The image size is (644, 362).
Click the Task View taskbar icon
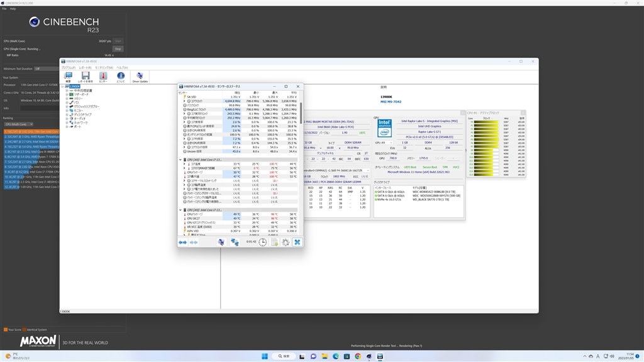302,356
